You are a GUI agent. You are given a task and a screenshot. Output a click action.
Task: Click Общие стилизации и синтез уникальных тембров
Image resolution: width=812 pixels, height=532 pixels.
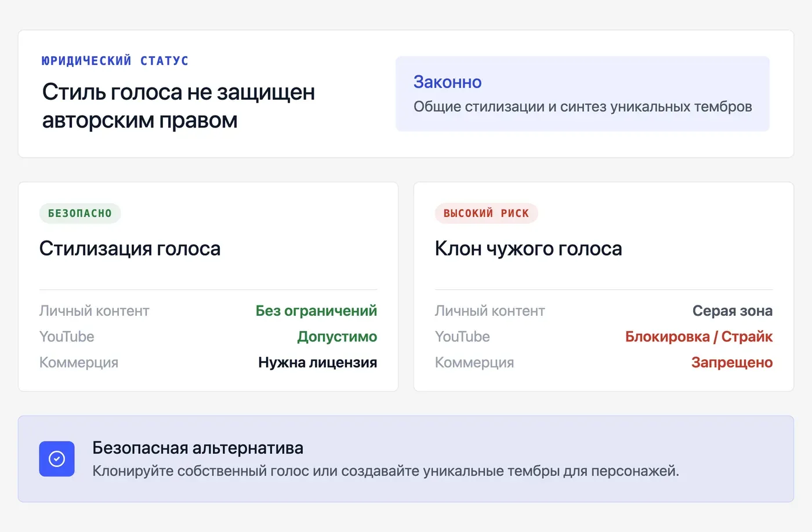pos(582,107)
